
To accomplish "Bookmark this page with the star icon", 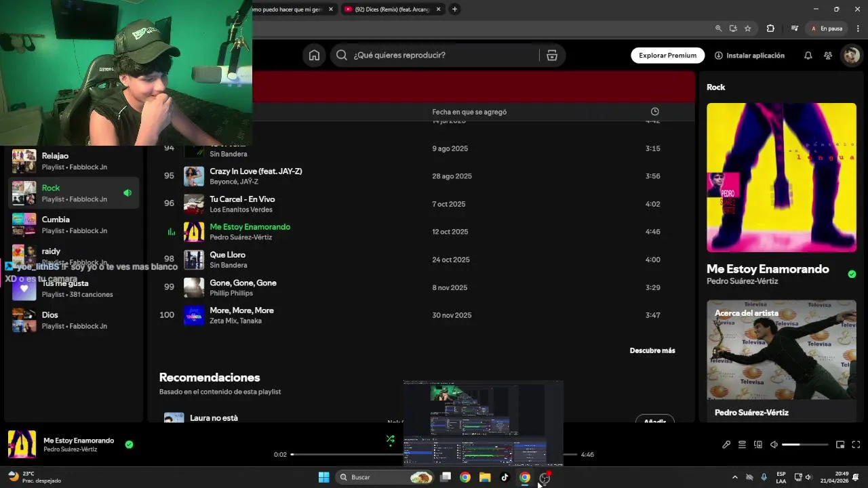I will 748,28.
